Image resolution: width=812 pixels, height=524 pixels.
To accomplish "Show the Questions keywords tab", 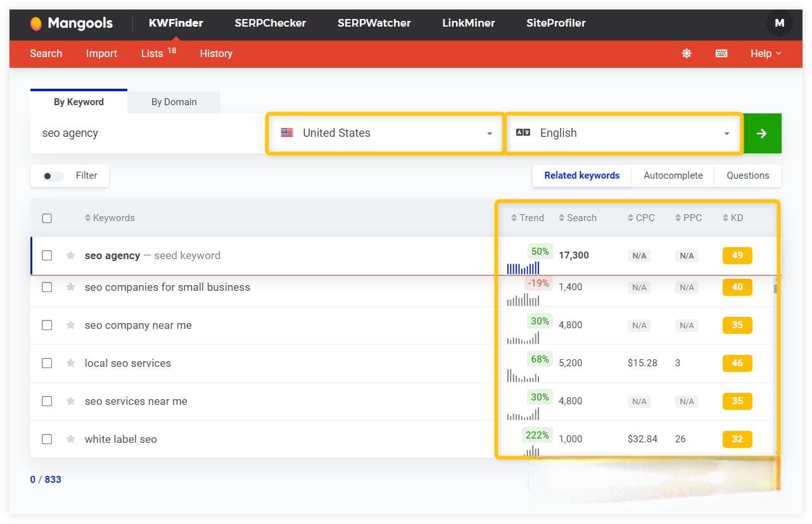I will (x=747, y=176).
